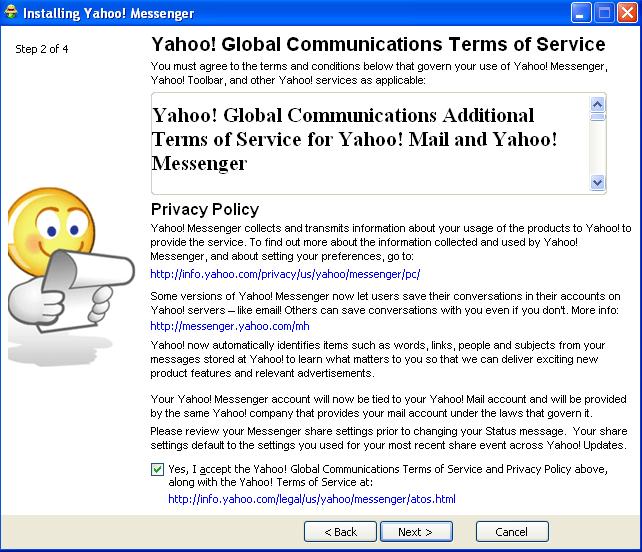Go back with the Back button
This screenshot has height=552, width=642.
click(x=340, y=532)
